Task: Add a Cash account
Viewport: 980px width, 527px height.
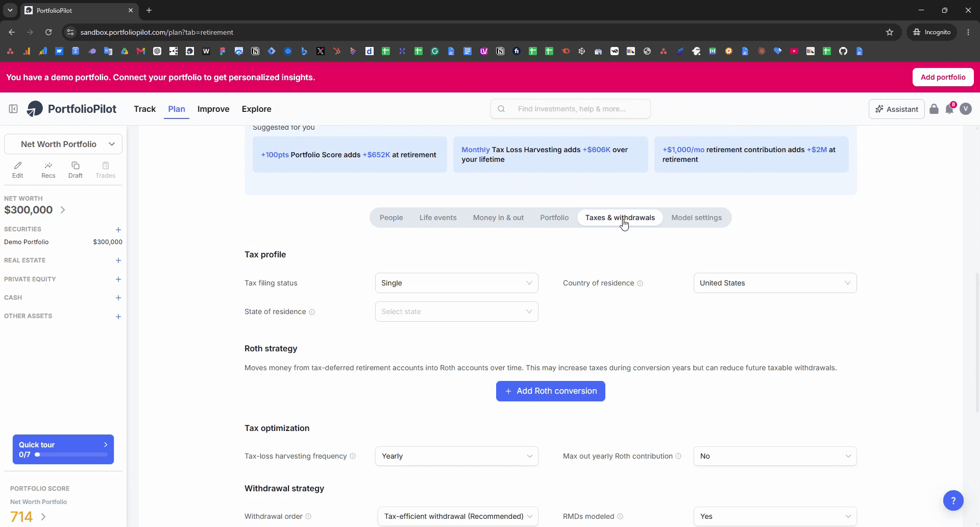Action: coord(118,298)
